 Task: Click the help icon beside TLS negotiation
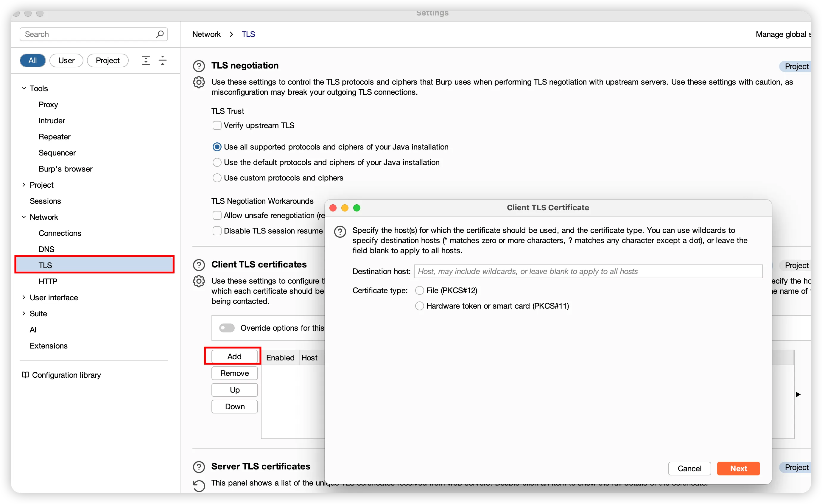coord(199,66)
